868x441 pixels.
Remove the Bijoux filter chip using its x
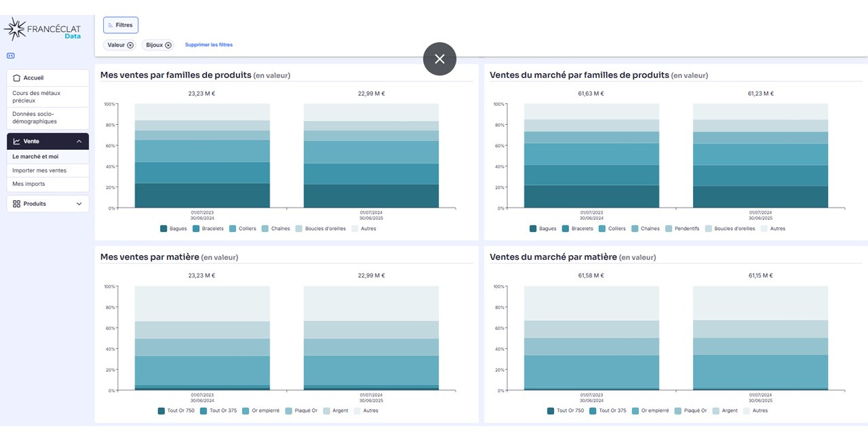[168, 45]
